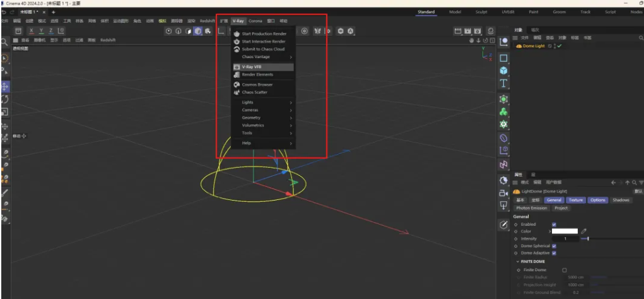
Task: Collapse the FINITE DOME section
Action: point(517,261)
